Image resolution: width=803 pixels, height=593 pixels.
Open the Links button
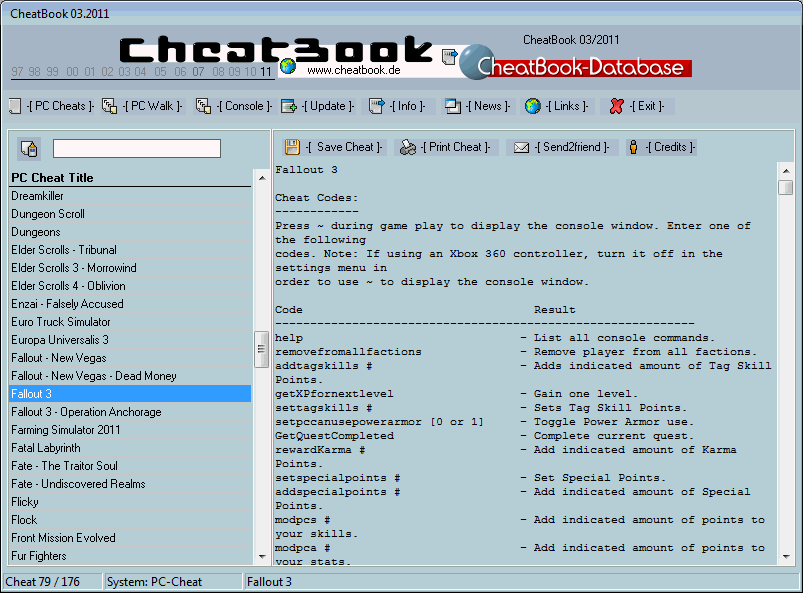[567, 106]
